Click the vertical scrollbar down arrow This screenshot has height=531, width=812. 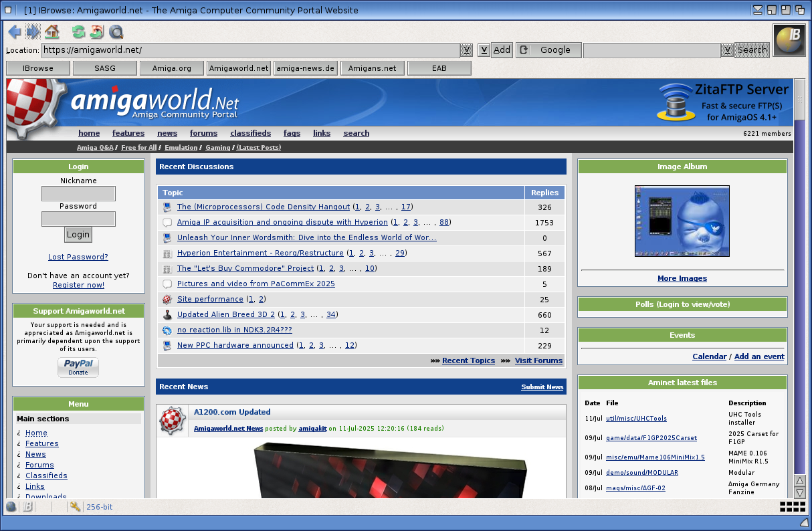click(800, 493)
